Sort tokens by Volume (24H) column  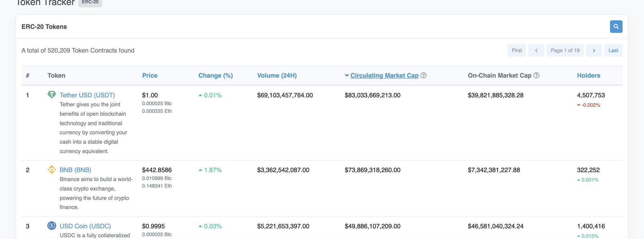click(x=277, y=76)
